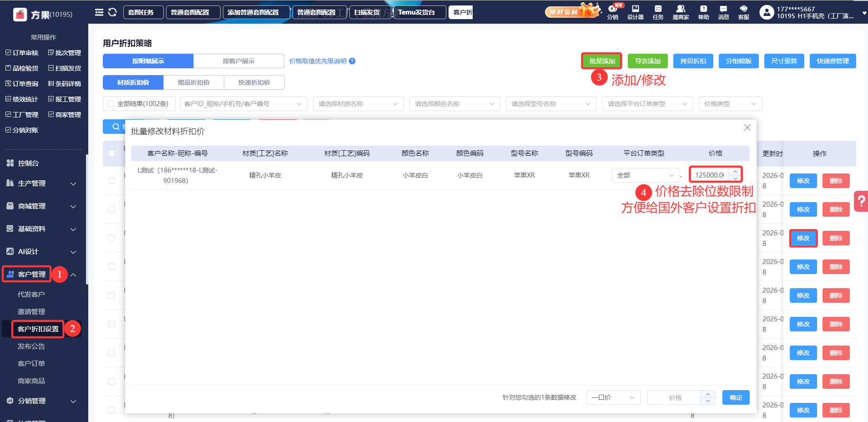Image resolution: width=868 pixels, height=422 pixels.
Task: Select the 赠品折扣价 tab
Action: coord(194,82)
